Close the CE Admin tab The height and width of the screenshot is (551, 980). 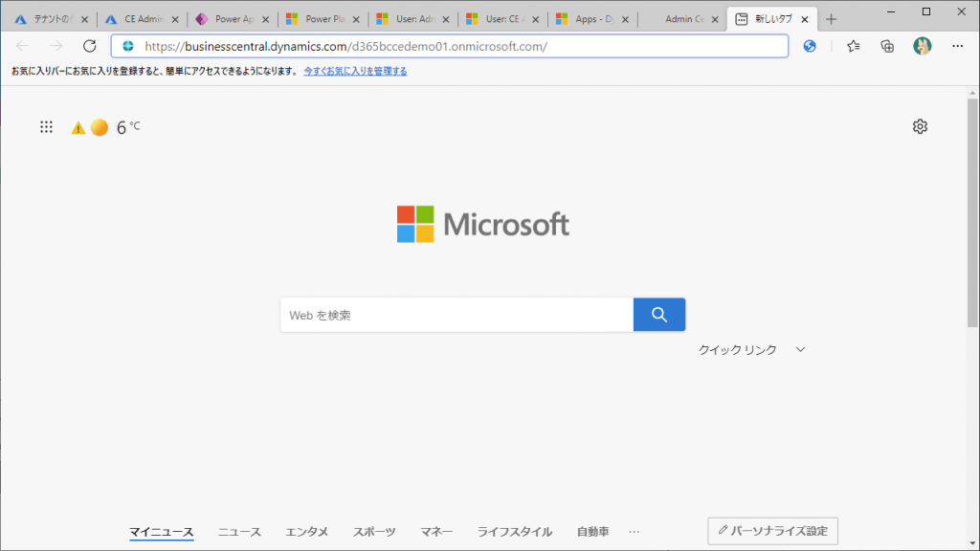pyautogui.click(x=175, y=19)
